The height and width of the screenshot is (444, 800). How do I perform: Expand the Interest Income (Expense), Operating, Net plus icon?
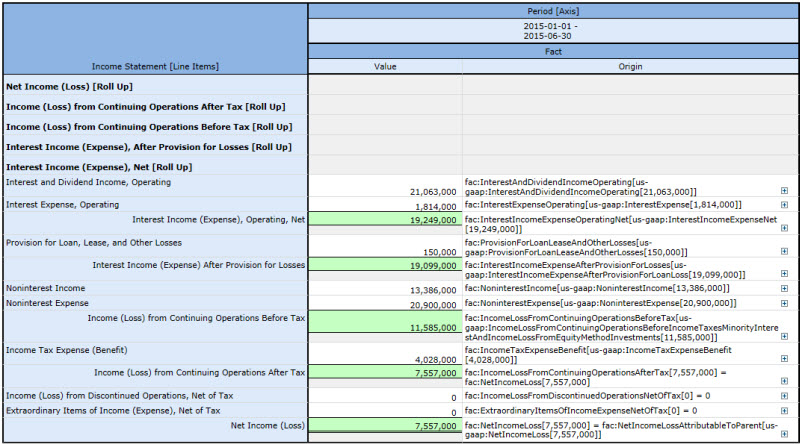click(x=784, y=228)
